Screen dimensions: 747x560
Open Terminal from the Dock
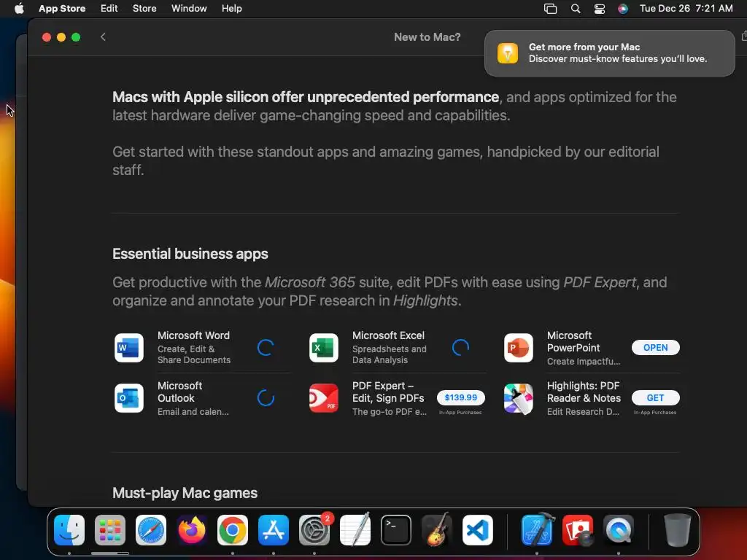click(396, 530)
